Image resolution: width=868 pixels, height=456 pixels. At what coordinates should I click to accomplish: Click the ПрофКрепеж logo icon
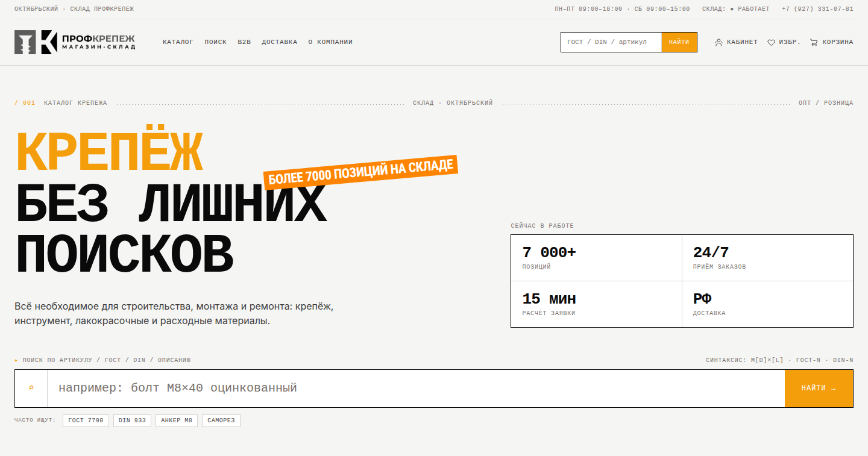click(x=36, y=42)
